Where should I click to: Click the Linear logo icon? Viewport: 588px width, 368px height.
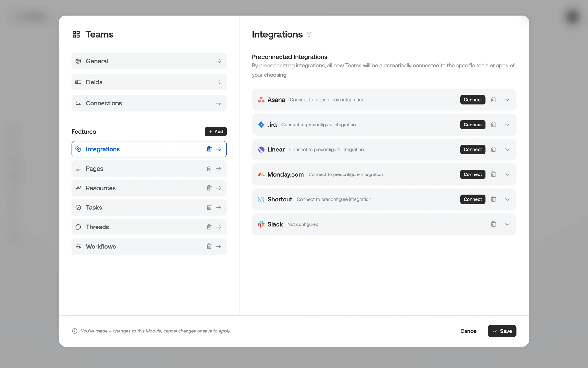(261, 150)
